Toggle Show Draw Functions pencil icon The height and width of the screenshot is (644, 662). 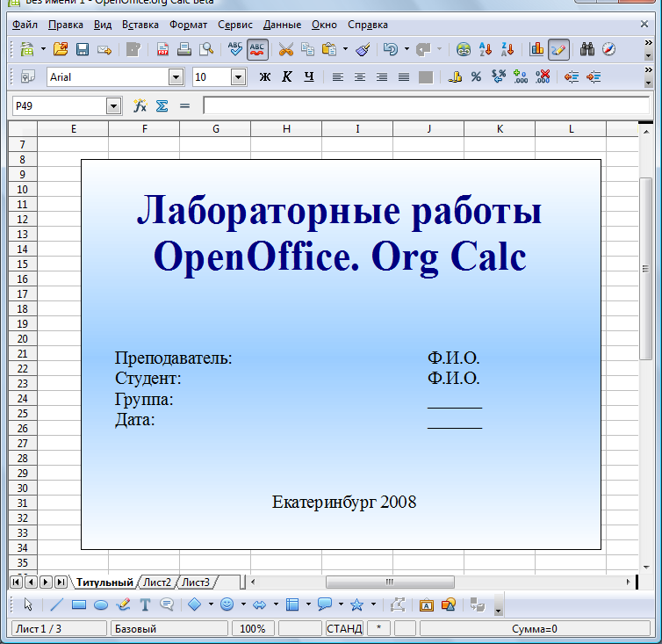tap(558, 49)
